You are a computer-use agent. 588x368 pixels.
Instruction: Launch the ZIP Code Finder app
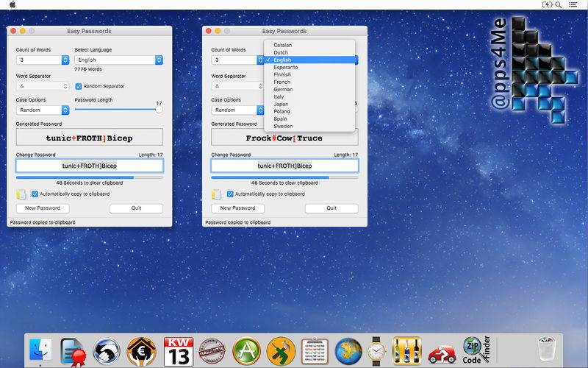[476, 350]
